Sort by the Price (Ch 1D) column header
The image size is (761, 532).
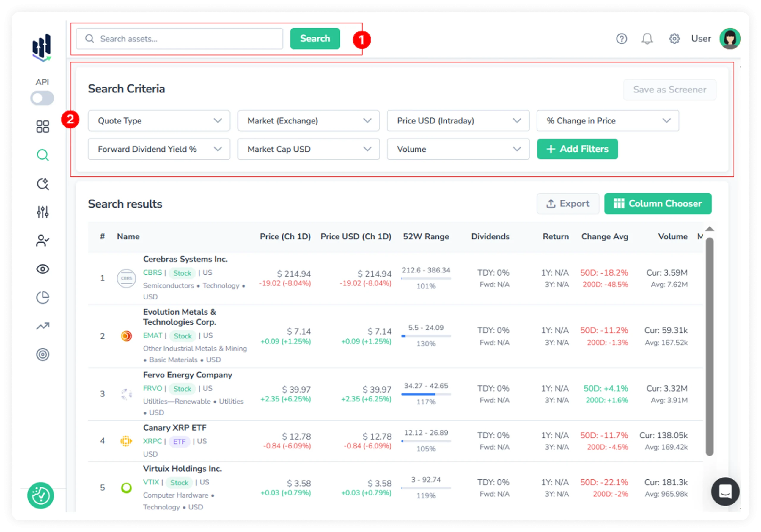click(285, 237)
